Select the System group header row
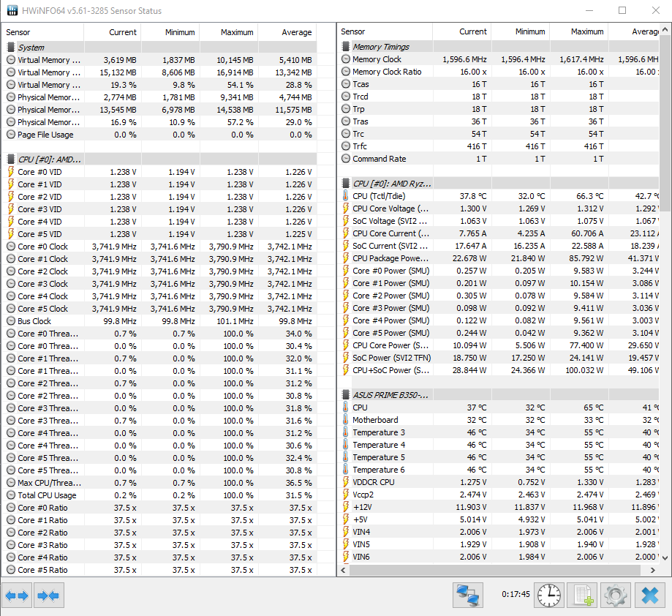672x616 pixels. pos(159,47)
